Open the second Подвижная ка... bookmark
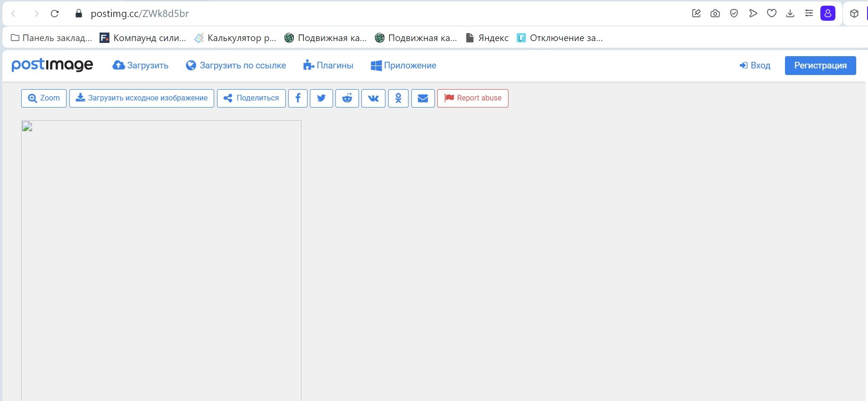Image resolution: width=868 pixels, height=401 pixels. [x=416, y=38]
